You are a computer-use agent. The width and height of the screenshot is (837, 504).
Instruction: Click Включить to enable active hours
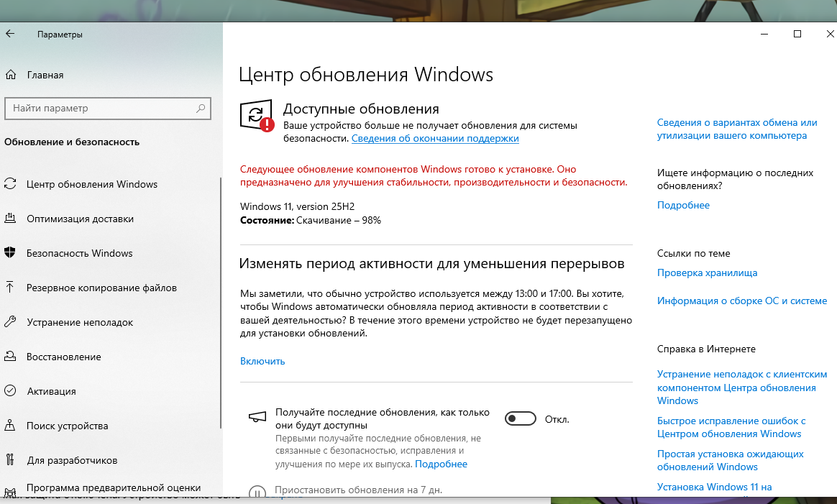click(x=262, y=362)
